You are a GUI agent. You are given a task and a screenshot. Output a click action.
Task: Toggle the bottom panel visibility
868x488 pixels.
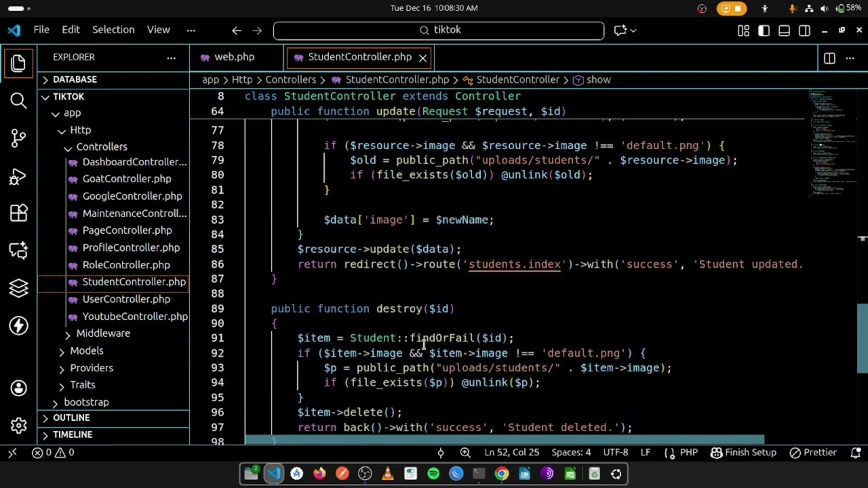[784, 30]
